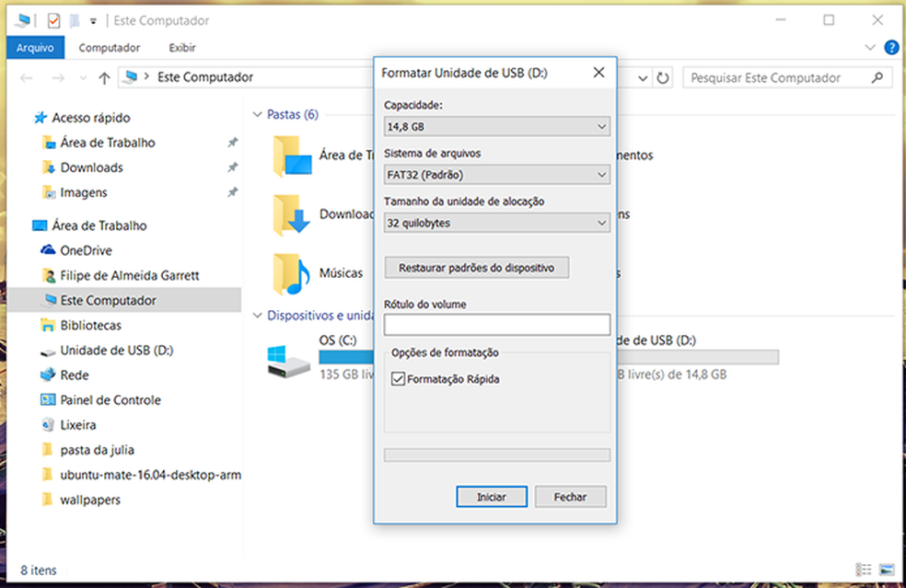The width and height of the screenshot is (906, 588).
Task: Click the forward navigation arrow
Action: [58, 78]
